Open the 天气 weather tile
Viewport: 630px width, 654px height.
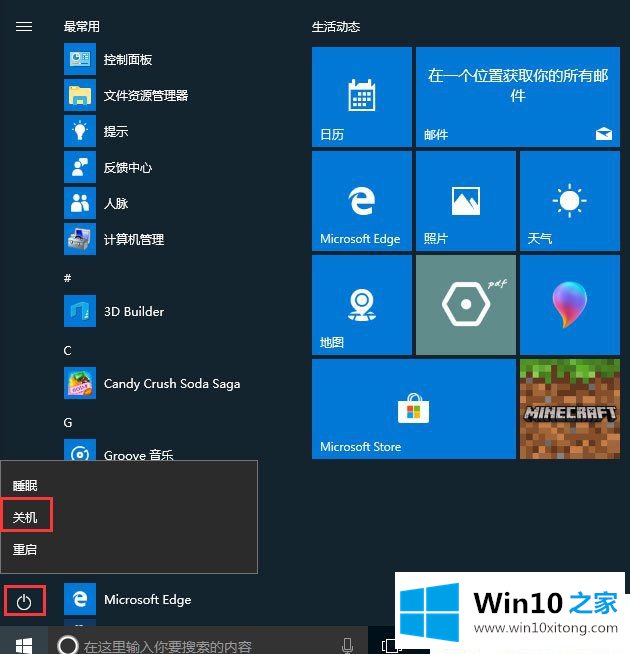(569, 200)
